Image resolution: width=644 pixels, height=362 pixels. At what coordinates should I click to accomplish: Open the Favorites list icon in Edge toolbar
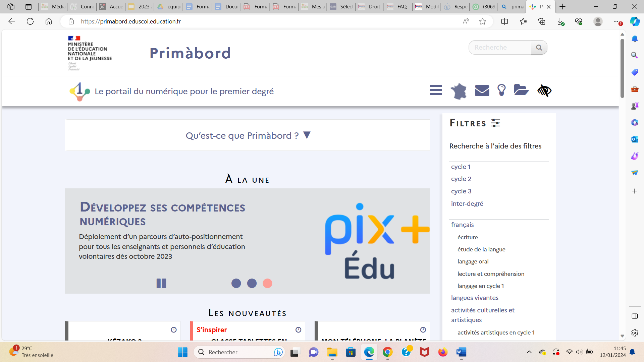click(x=523, y=21)
